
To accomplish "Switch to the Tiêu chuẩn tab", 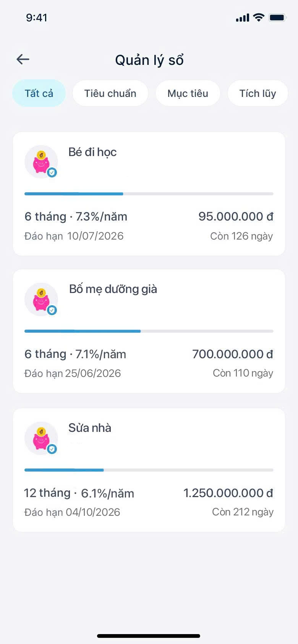I will [x=110, y=93].
